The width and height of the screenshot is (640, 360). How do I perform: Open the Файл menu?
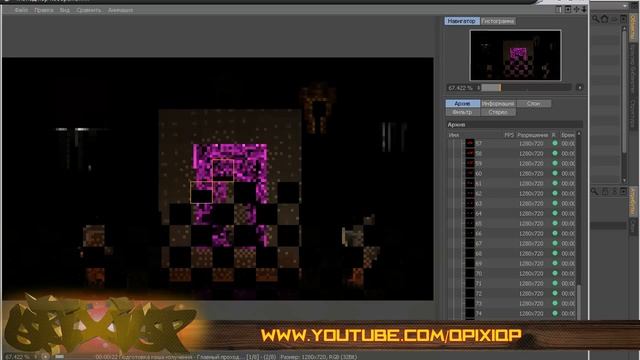(21, 10)
